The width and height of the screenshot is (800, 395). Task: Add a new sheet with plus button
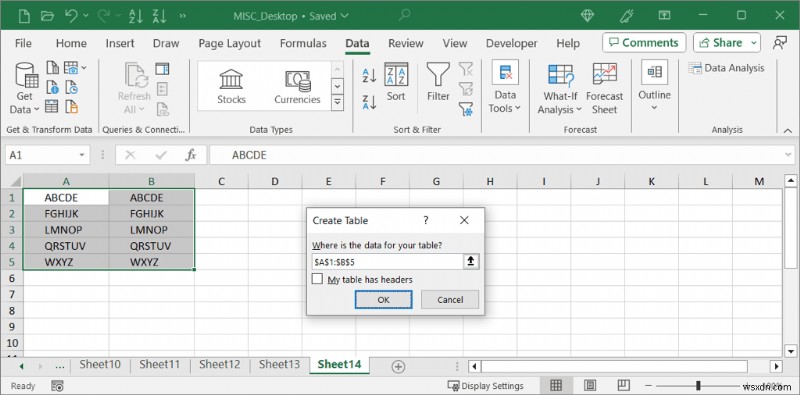tap(398, 366)
